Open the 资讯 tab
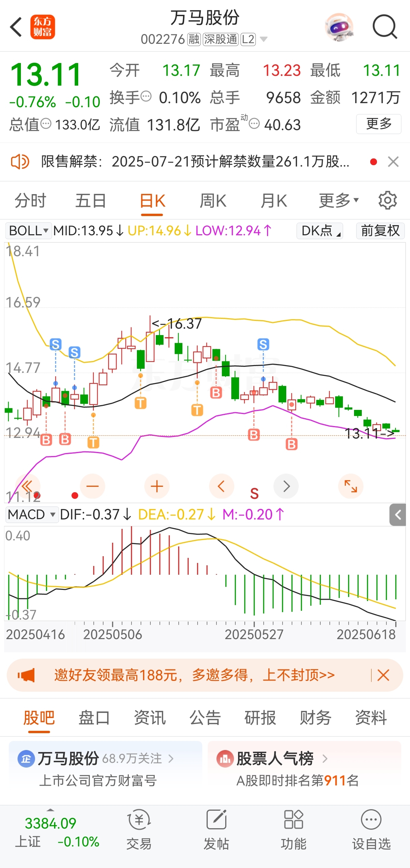The image size is (410, 868). (150, 718)
